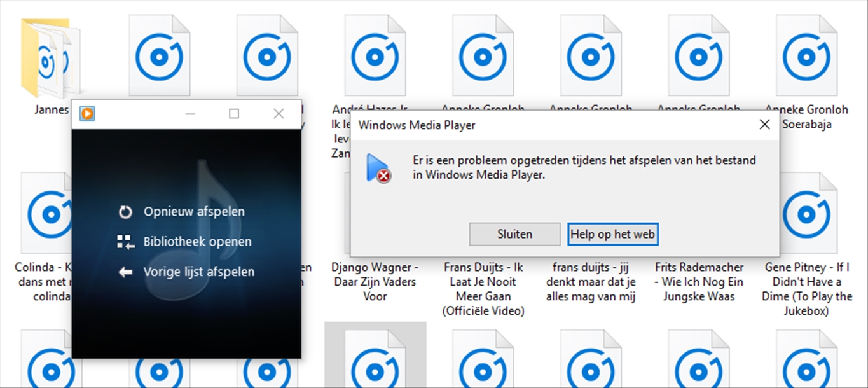Select frans duijts jij denkt maar file

click(x=591, y=281)
